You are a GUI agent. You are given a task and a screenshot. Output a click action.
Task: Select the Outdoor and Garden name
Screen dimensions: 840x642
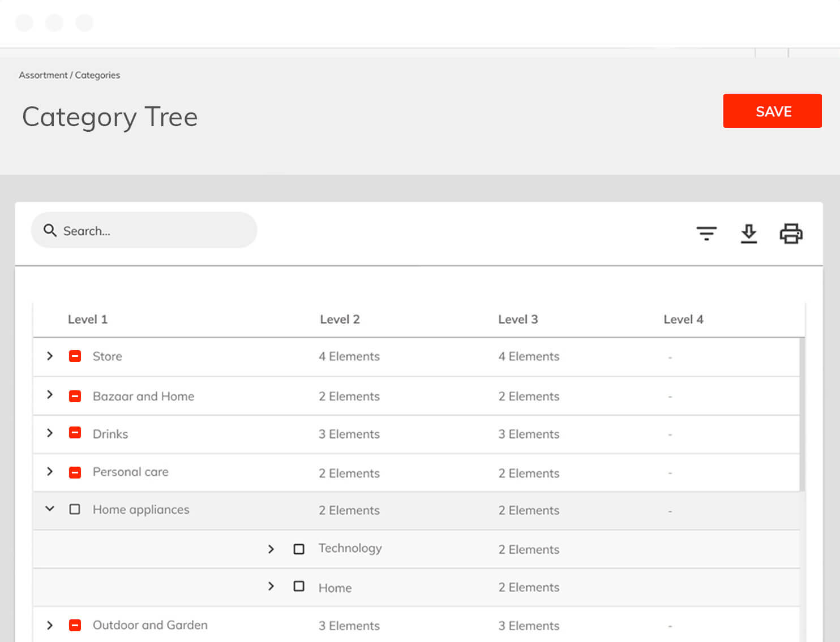(x=150, y=625)
